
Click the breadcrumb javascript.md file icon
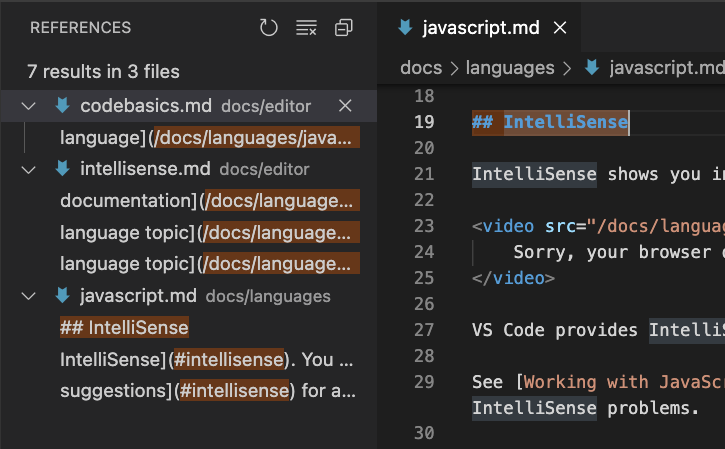(x=592, y=68)
